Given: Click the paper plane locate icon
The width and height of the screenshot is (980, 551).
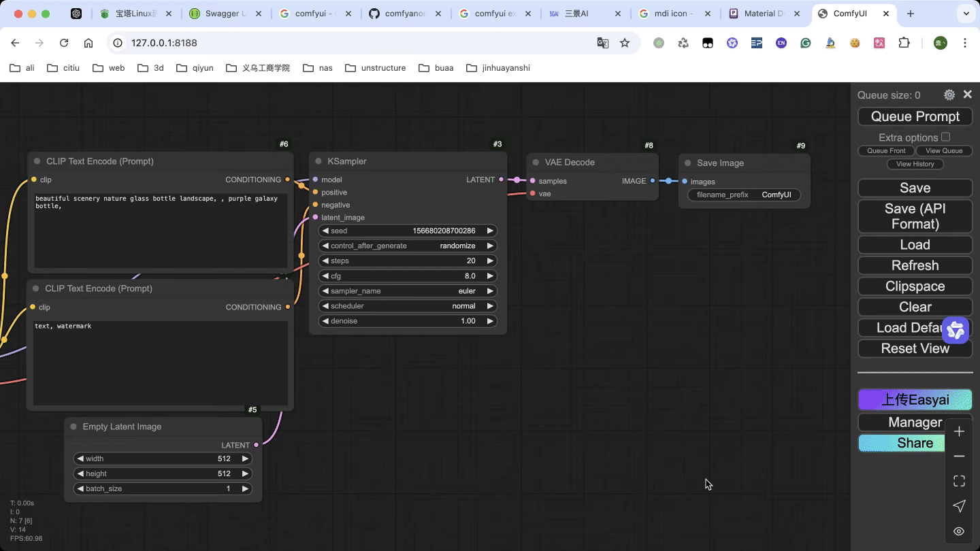Looking at the screenshot, I should click(959, 506).
